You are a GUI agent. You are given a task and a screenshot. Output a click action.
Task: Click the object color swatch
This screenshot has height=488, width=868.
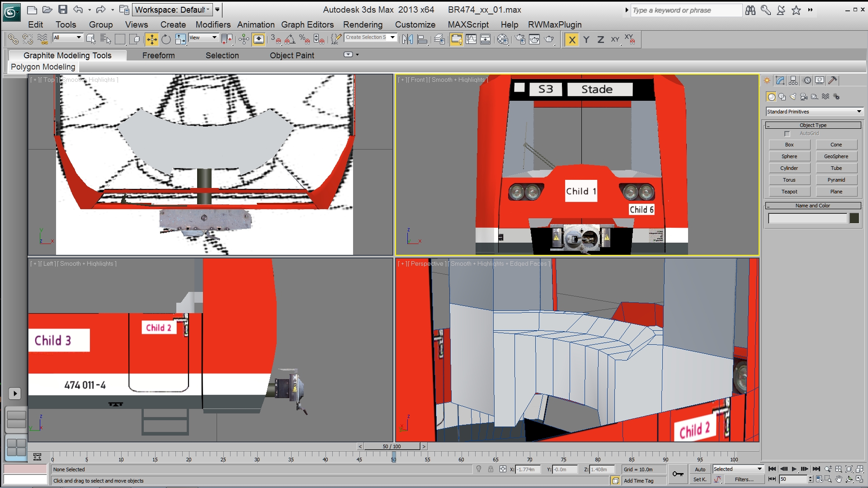tap(854, 219)
